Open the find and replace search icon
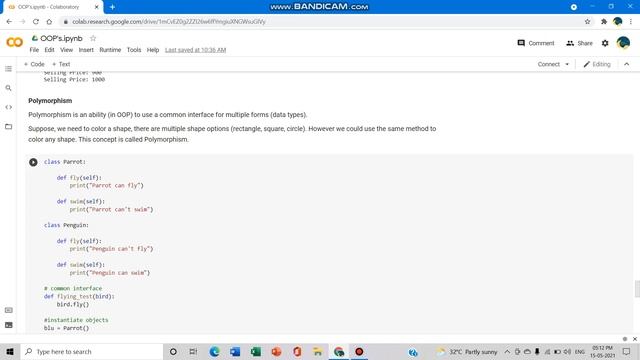The image size is (640, 360). click(9, 88)
